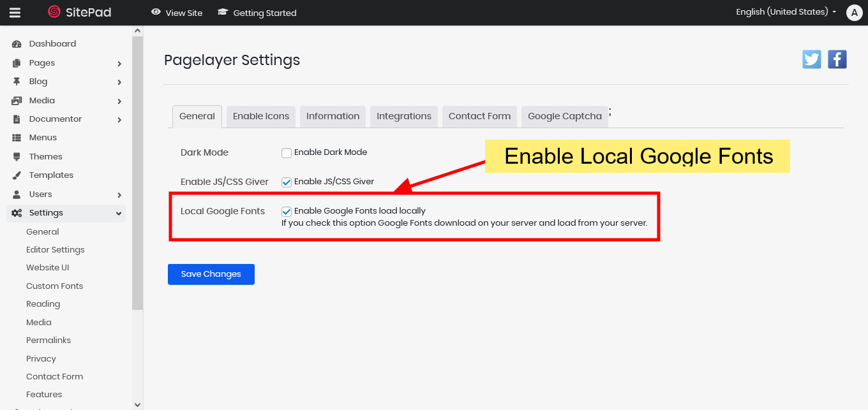The image size is (868, 410).
Task: Open Features submenu item
Action: [x=44, y=395]
